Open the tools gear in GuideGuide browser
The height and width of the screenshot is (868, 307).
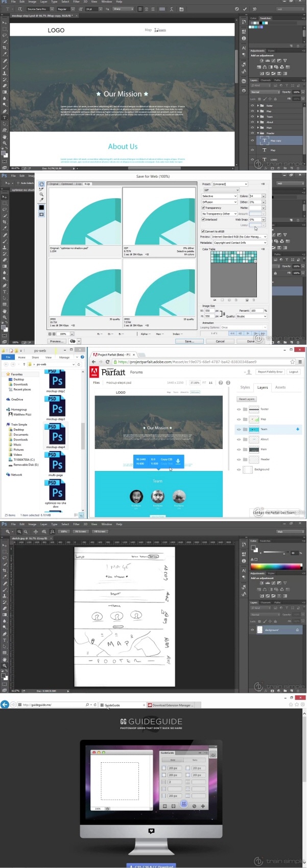pyautogui.click(x=302, y=705)
